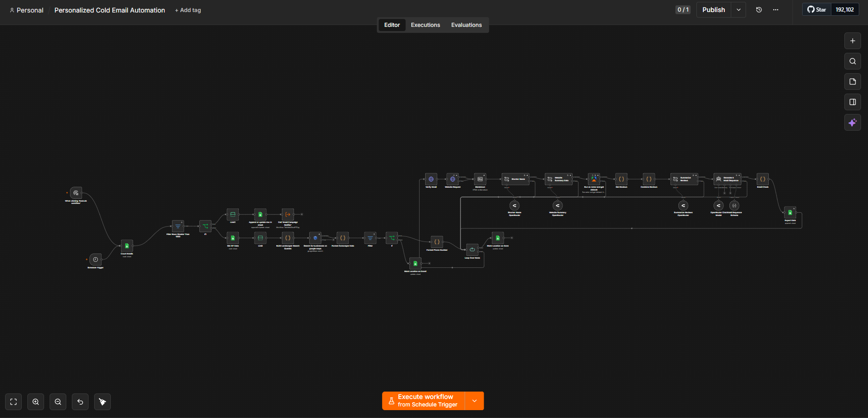Fit workflow to view
Screen dimensions: 868x418
[x=13, y=402]
